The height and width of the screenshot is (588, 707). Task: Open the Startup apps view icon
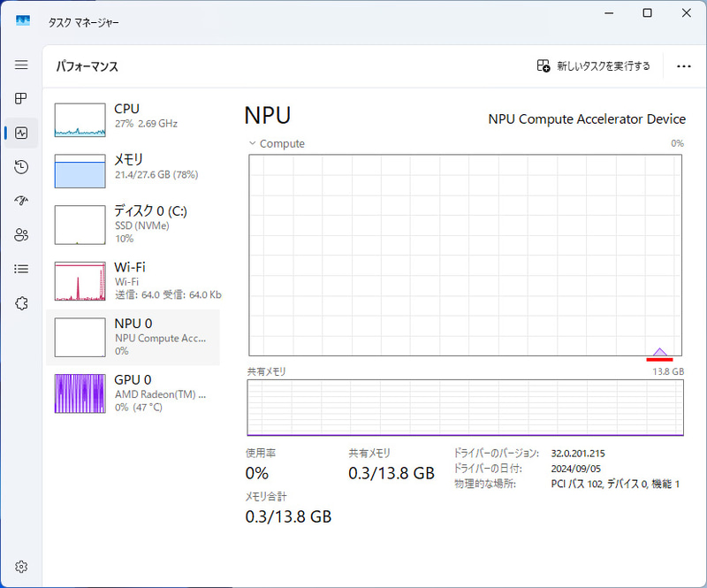tap(21, 201)
